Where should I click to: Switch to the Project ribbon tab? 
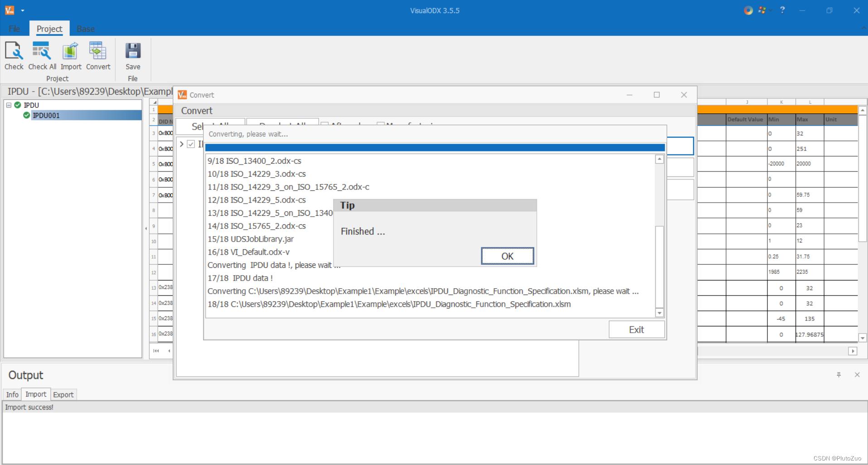click(49, 29)
